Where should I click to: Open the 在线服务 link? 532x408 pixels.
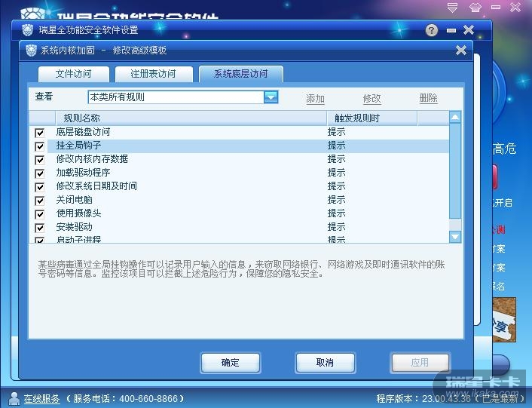point(41,398)
